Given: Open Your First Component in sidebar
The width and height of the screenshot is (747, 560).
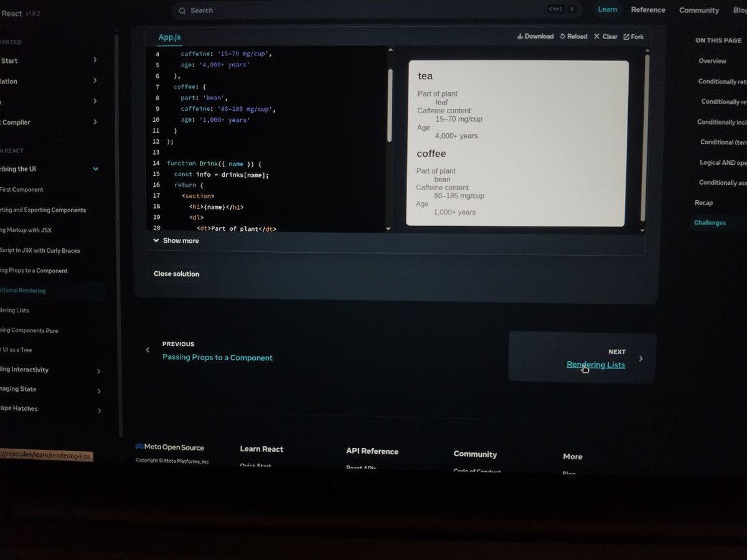Looking at the screenshot, I should pyautogui.click(x=22, y=190).
